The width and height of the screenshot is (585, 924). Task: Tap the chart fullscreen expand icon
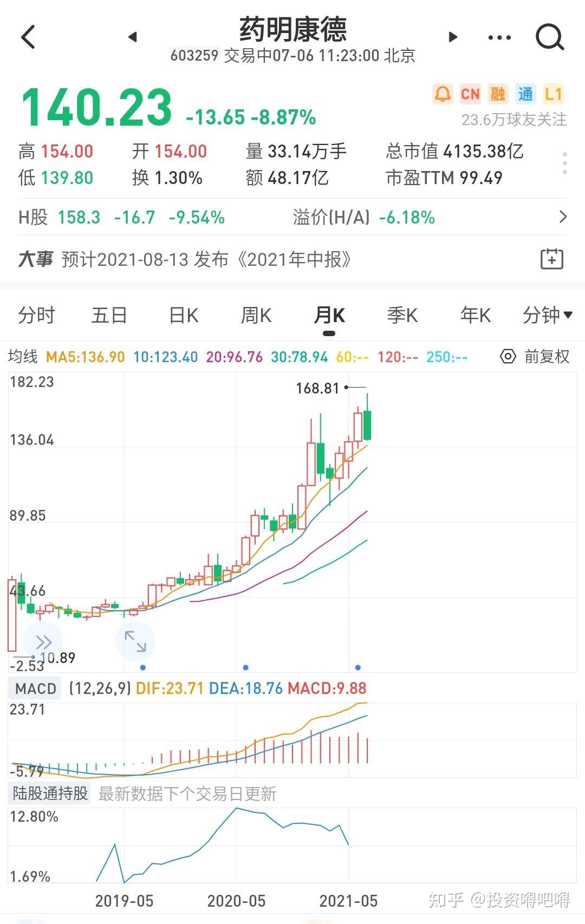click(x=135, y=641)
